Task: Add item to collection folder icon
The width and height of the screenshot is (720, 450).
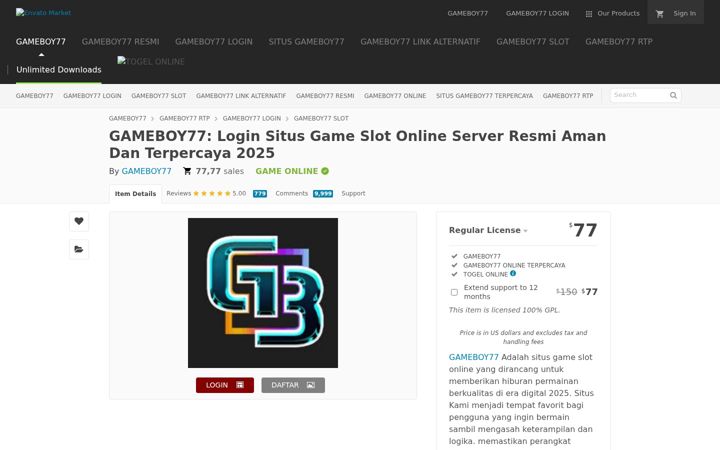Action: coord(79,249)
